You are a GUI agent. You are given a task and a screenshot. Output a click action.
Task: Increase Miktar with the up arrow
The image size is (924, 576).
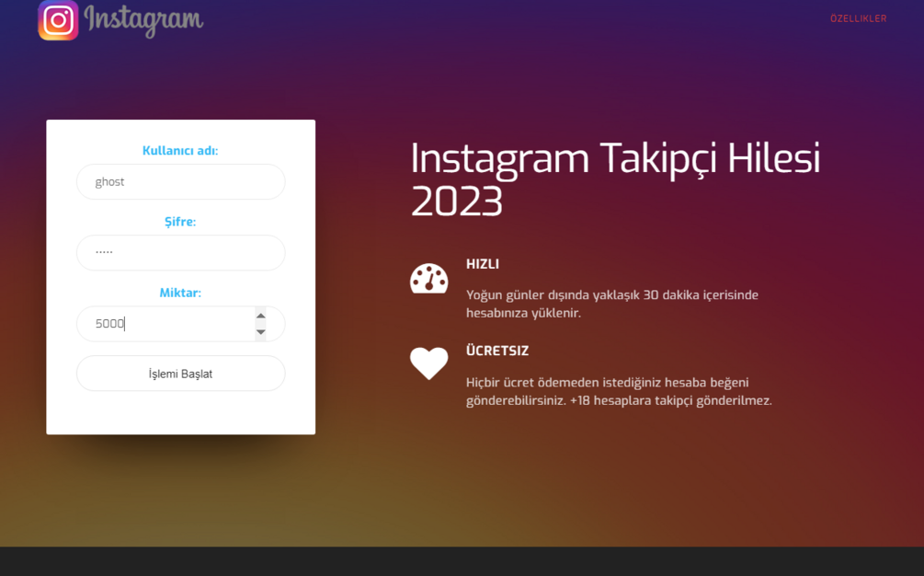pos(260,316)
